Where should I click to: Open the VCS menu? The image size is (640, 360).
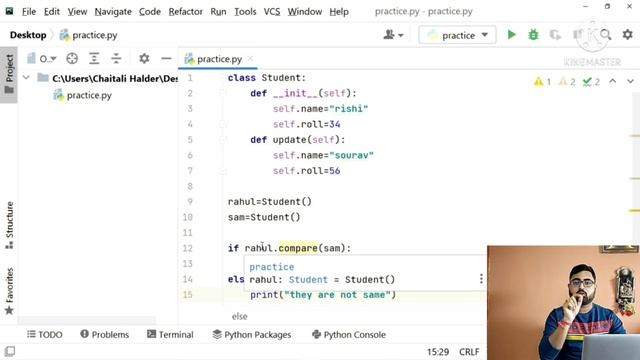[x=272, y=11]
